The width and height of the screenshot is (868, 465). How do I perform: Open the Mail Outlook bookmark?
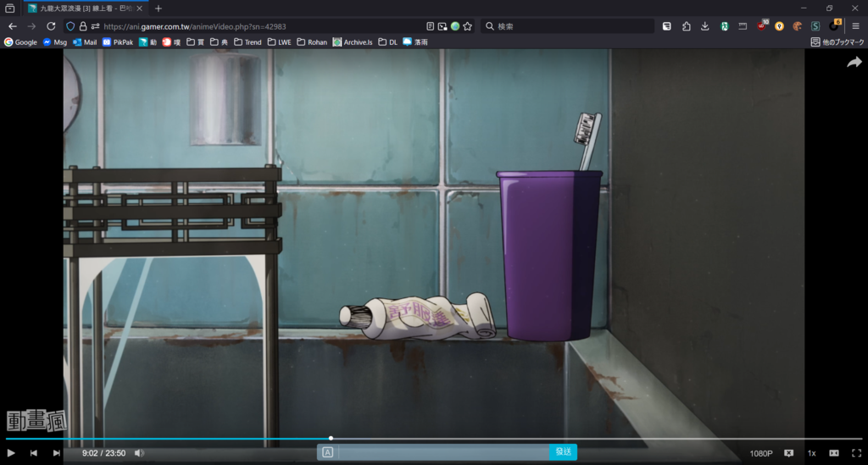tap(85, 42)
